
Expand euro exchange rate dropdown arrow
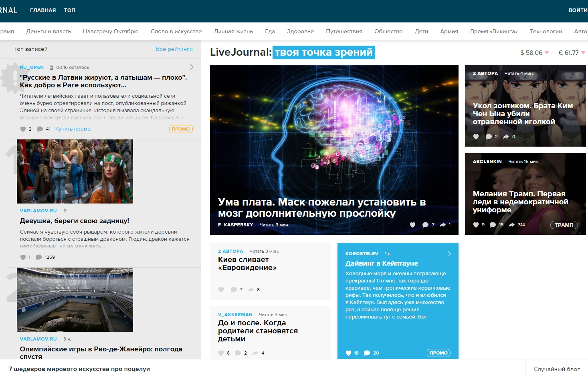(x=583, y=53)
